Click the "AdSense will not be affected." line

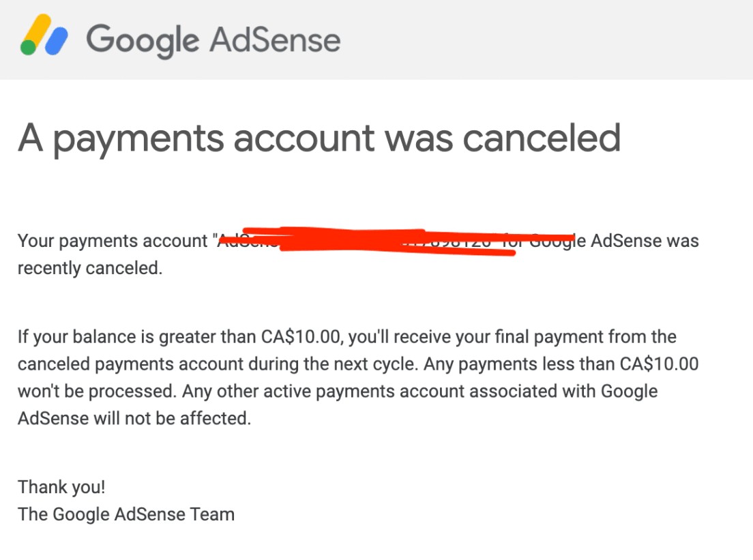pyautogui.click(x=134, y=418)
